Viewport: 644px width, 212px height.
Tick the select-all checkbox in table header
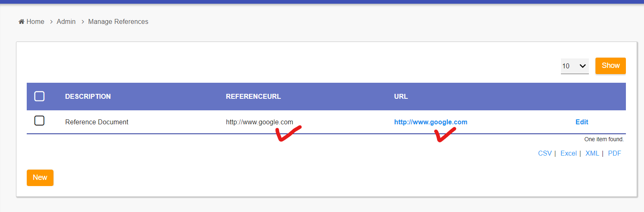(x=39, y=96)
